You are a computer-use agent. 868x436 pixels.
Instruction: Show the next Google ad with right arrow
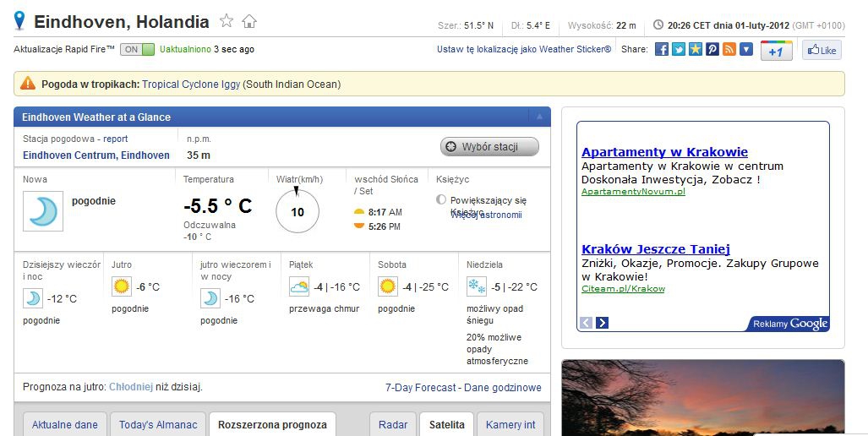[x=602, y=323]
